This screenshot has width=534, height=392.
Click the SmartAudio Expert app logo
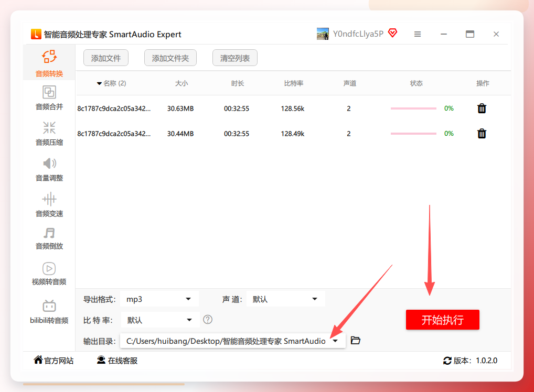pyautogui.click(x=36, y=34)
